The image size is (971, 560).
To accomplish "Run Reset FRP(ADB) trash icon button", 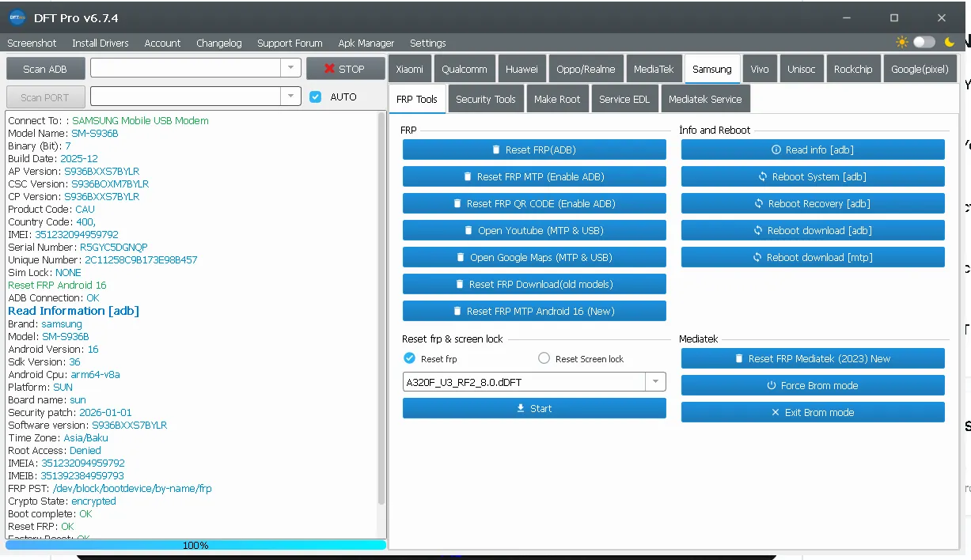I will point(534,149).
